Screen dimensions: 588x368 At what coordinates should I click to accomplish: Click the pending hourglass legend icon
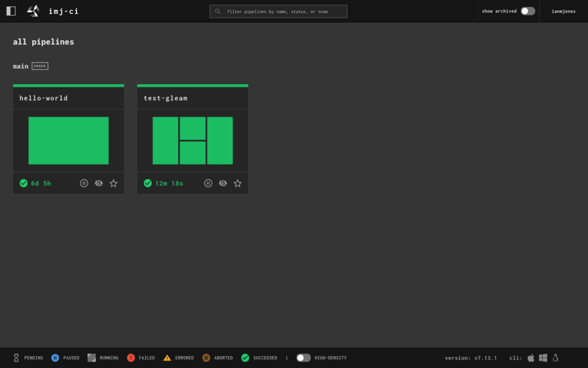(x=16, y=358)
